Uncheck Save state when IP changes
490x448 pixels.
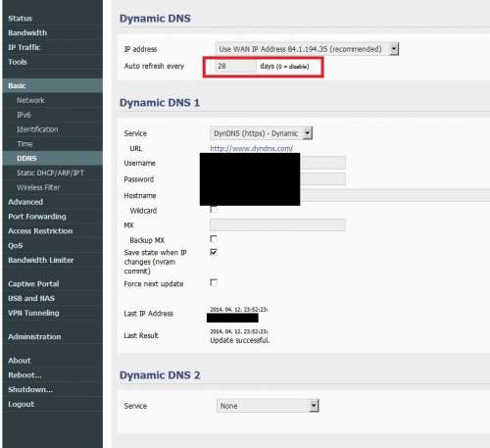pyautogui.click(x=214, y=252)
